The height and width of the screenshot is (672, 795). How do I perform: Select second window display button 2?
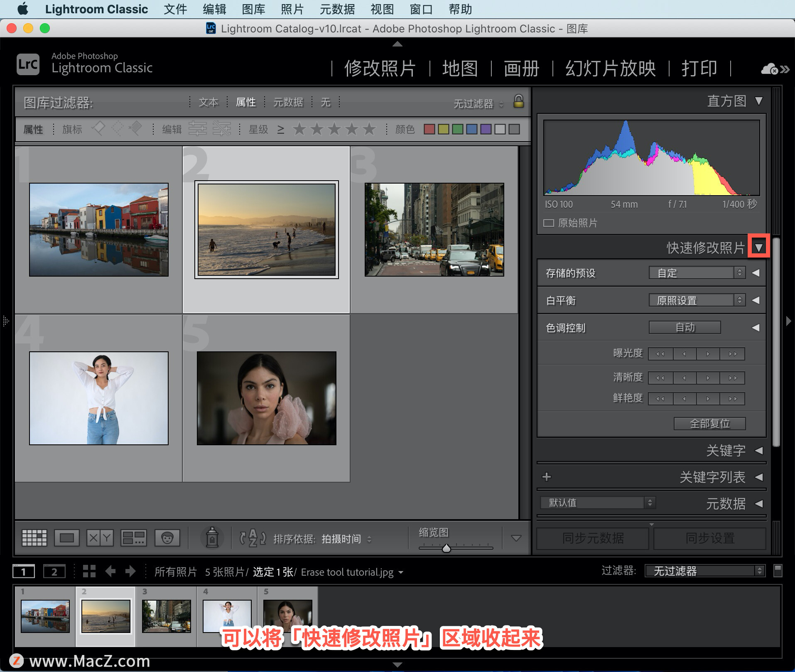54,571
